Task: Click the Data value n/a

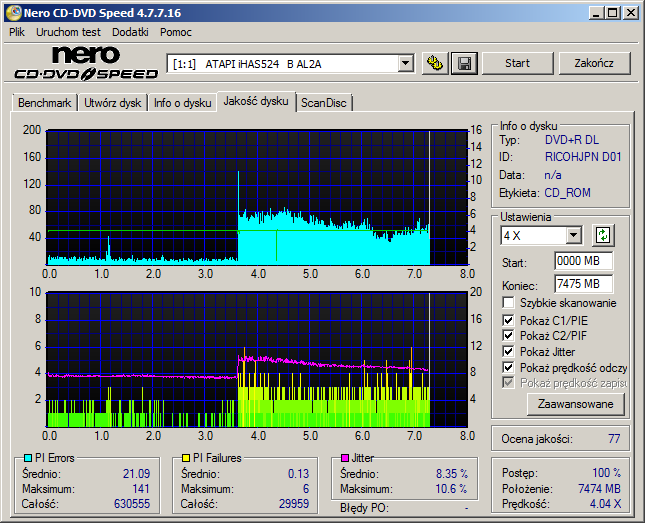Action: point(553,175)
